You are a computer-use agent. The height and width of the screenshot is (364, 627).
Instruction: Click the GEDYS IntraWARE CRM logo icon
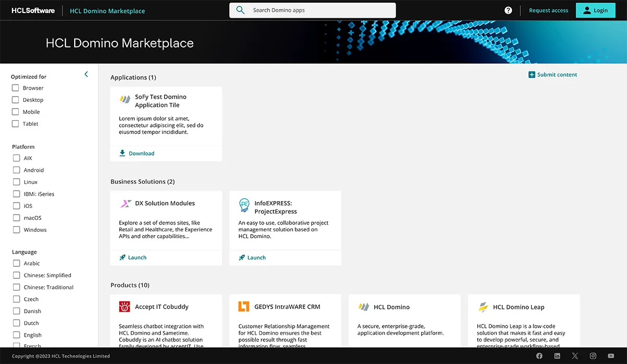(x=243, y=307)
